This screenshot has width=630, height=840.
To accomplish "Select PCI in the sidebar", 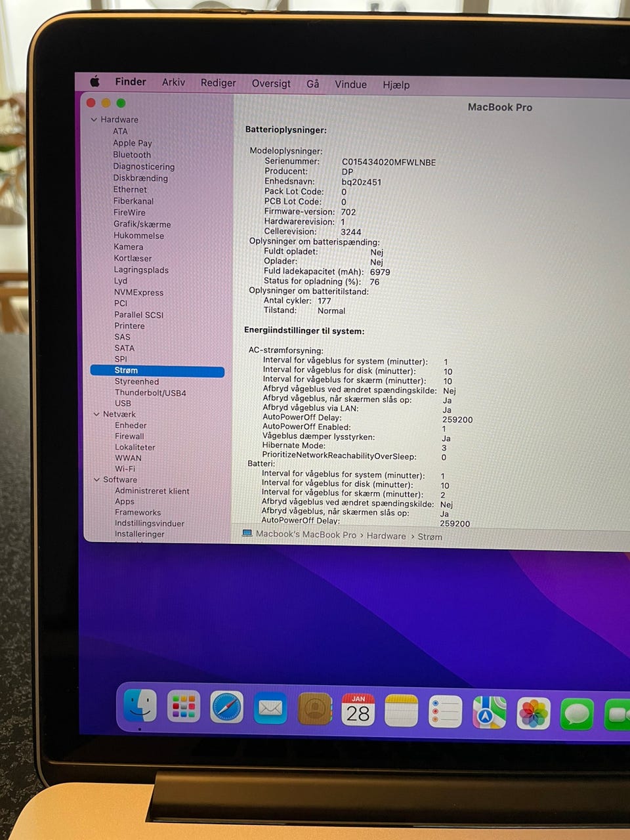I will point(121,303).
